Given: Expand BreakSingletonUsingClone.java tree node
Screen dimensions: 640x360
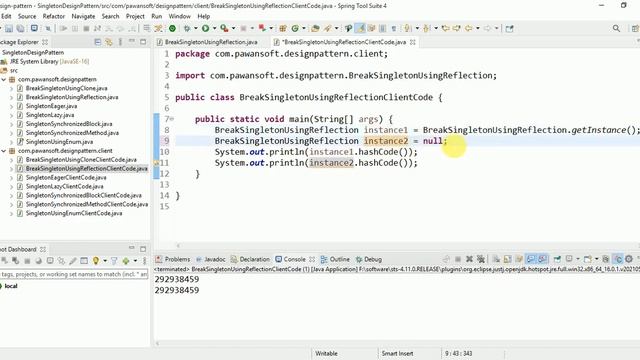Looking at the screenshot, I should pyautogui.click(x=11, y=89).
